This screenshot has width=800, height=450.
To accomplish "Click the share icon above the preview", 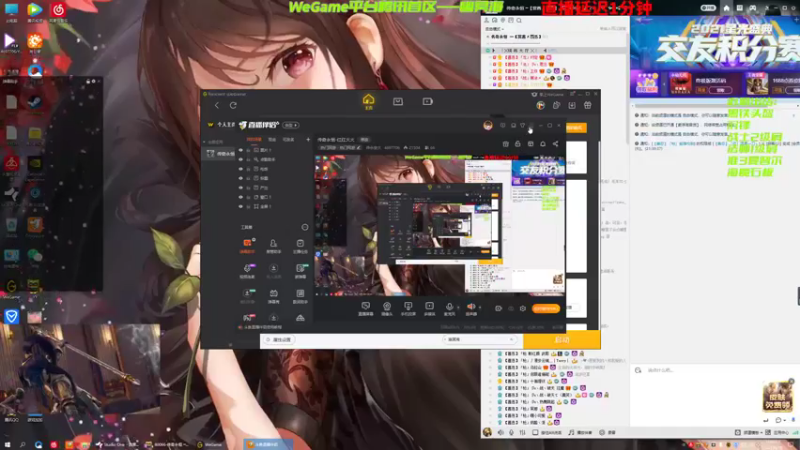I will [555, 144].
